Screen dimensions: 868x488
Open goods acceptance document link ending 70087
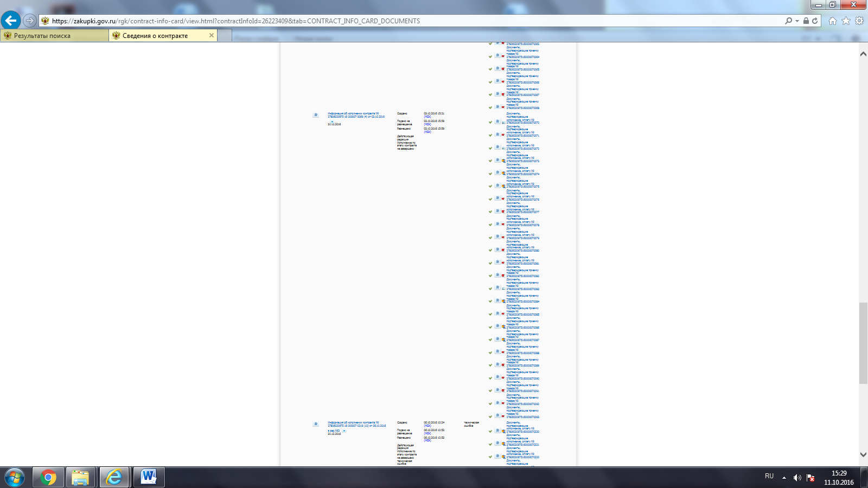[x=523, y=335]
